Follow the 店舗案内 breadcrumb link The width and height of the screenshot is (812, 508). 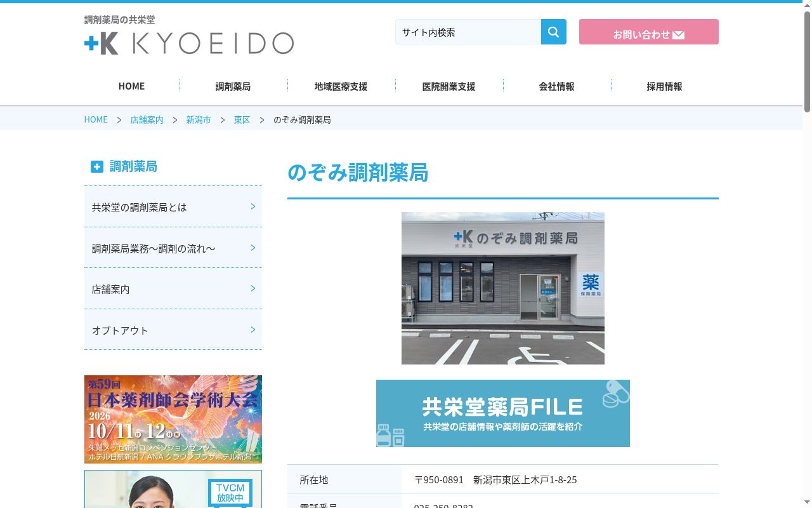point(147,119)
